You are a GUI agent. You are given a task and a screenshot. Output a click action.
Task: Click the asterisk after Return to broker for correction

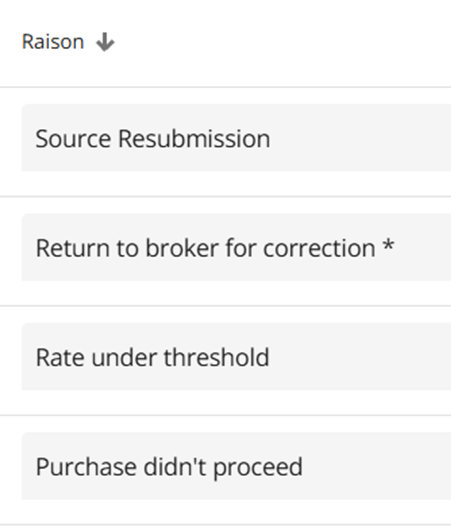point(388,244)
